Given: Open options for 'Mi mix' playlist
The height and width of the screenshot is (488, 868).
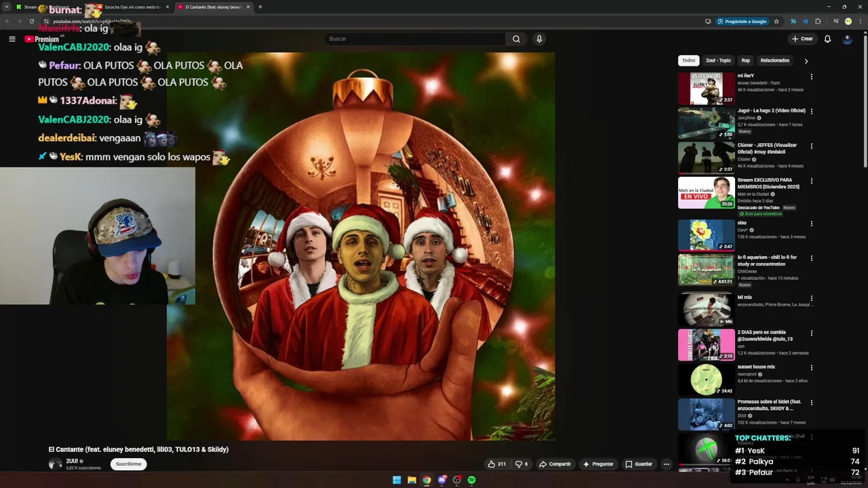Looking at the screenshot, I should point(811,298).
